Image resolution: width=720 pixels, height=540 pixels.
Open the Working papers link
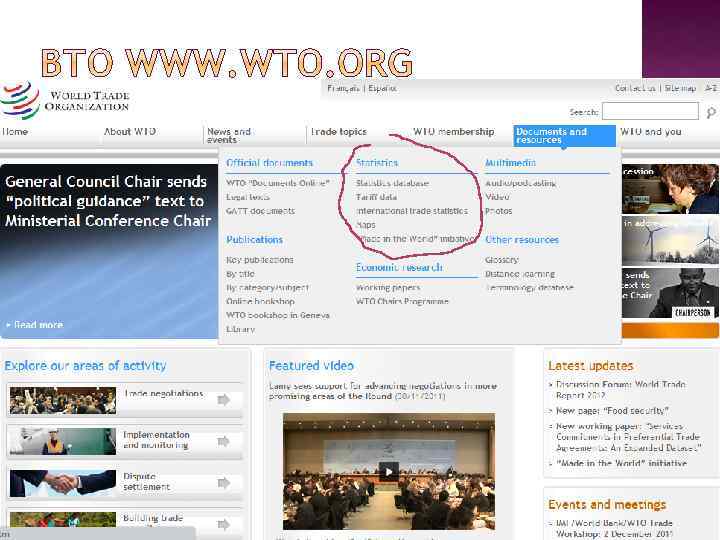pos(388,288)
